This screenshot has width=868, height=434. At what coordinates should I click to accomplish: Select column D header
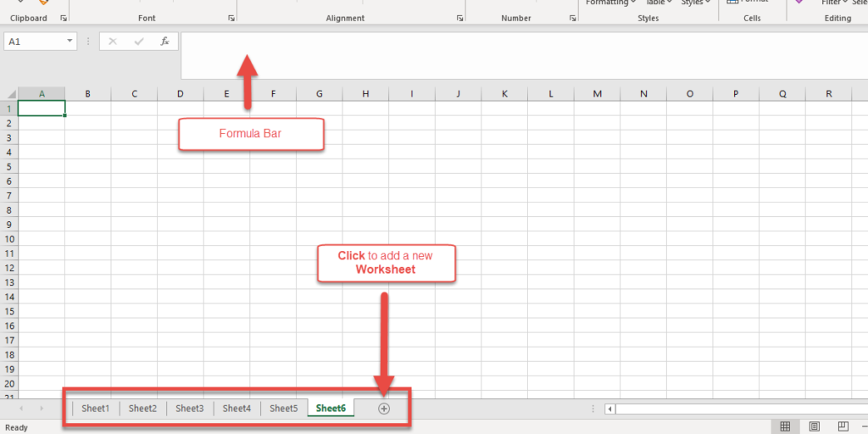click(181, 94)
